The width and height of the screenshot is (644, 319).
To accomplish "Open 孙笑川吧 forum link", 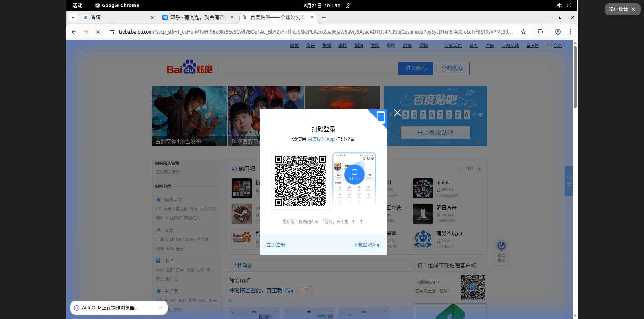I will coord(239,281).
